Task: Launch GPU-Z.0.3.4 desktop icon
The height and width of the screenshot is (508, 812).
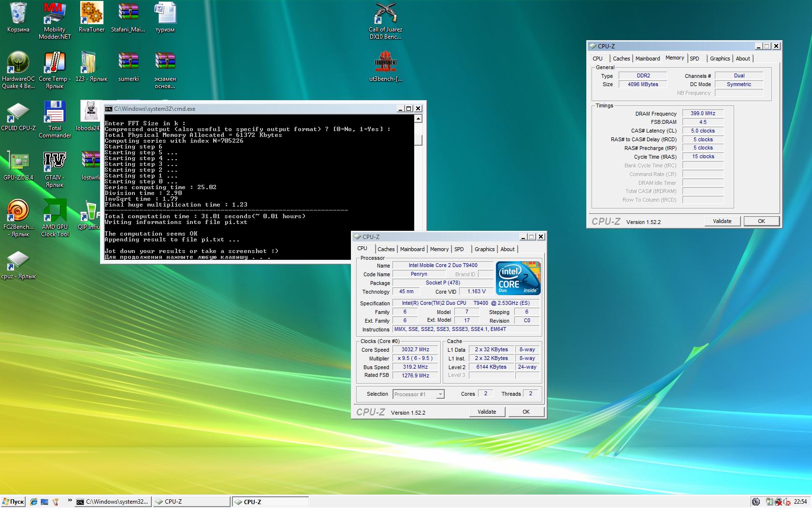Action: [18, 165]
